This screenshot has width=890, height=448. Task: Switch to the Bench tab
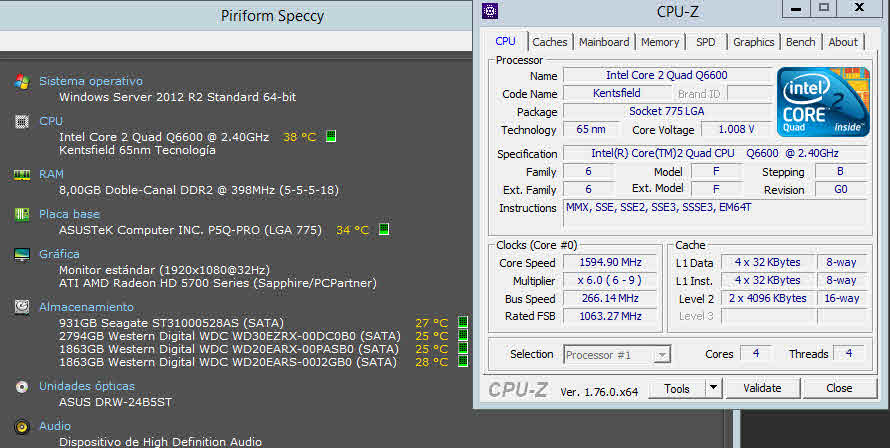click(x=800, y=42)
